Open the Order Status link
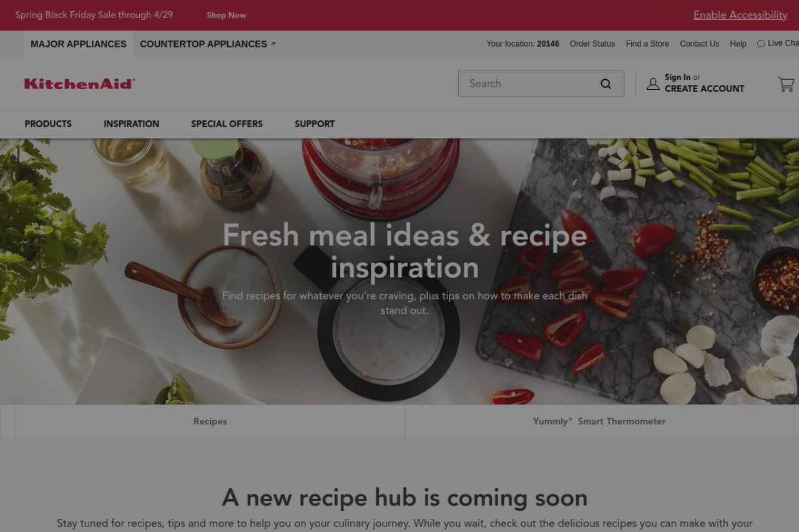The width and height of the screenshot is (799, 532). click(592, 44)
